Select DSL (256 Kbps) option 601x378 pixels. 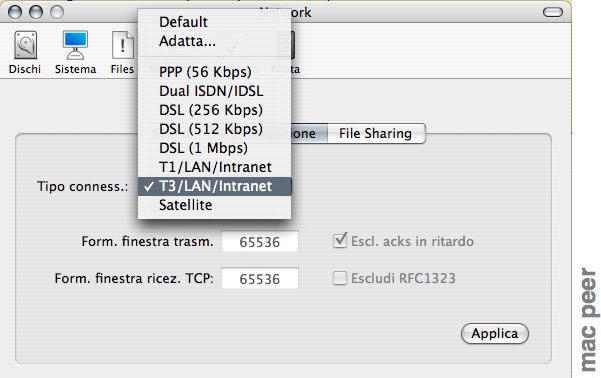[x=214, y=110]
